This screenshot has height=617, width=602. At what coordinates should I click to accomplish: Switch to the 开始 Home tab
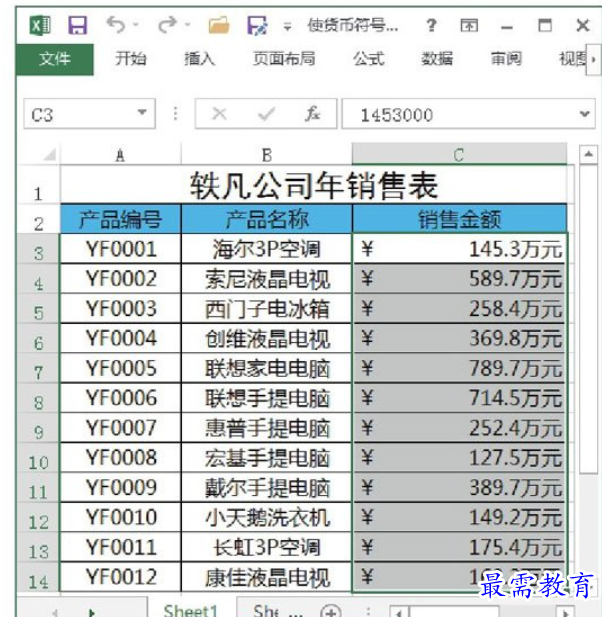click(131, 59)
